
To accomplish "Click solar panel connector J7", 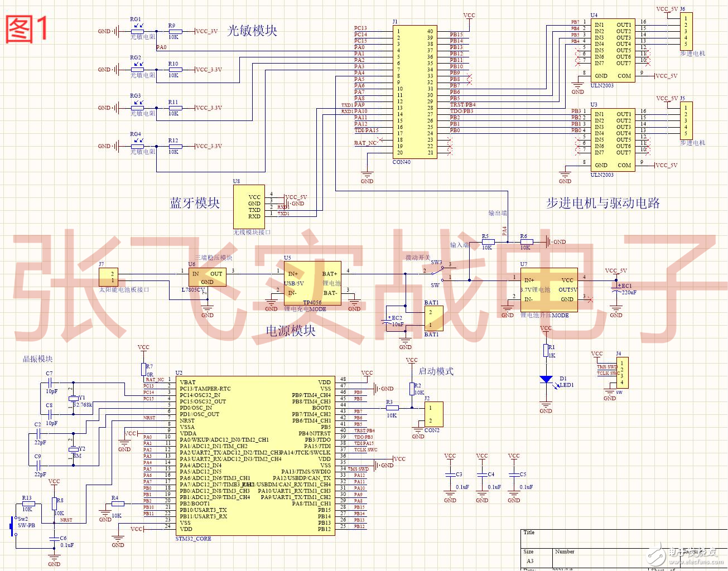I will click(x=108, y=277).
